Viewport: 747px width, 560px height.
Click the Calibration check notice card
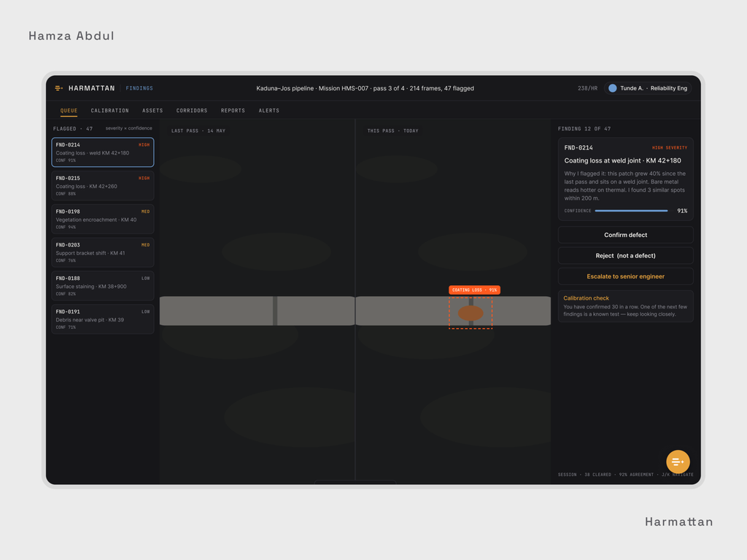tap(625, 306)
